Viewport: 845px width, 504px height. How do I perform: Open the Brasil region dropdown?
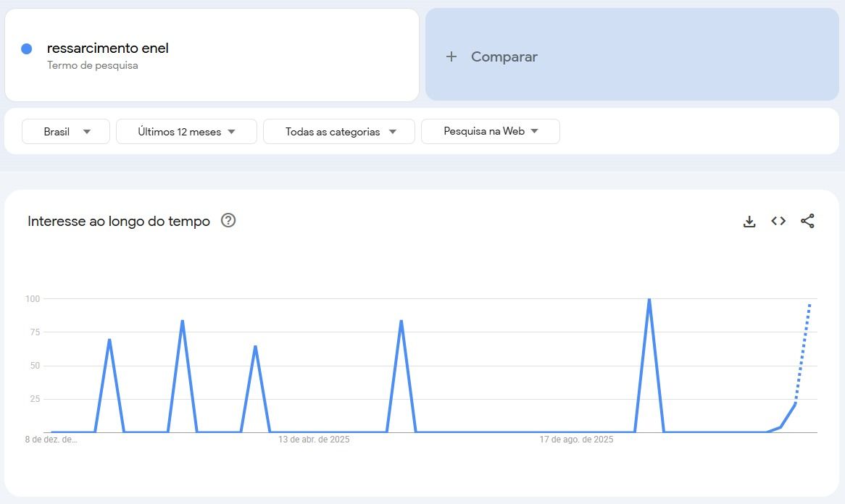click(66, 132)
